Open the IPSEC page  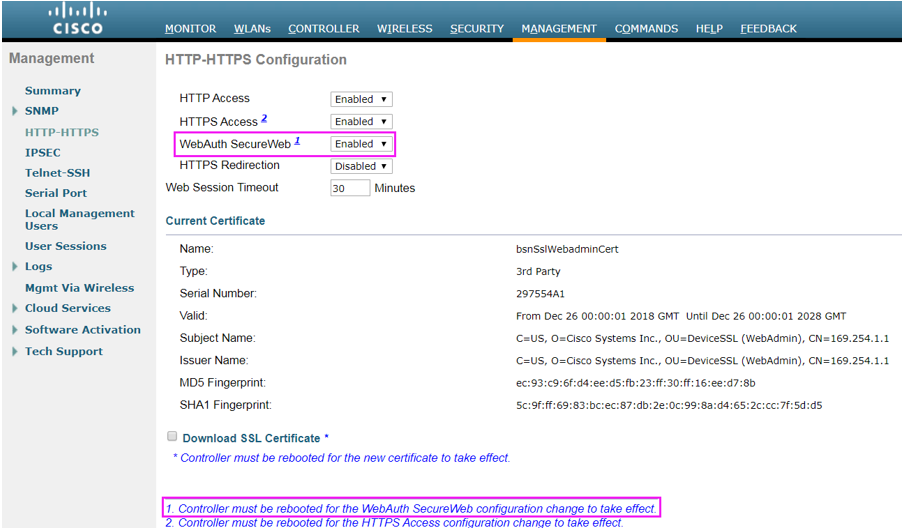tap(43, 153)
